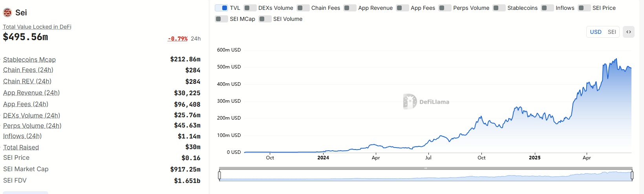Click the chart line near 2025 marker

(x=534, y=115)
